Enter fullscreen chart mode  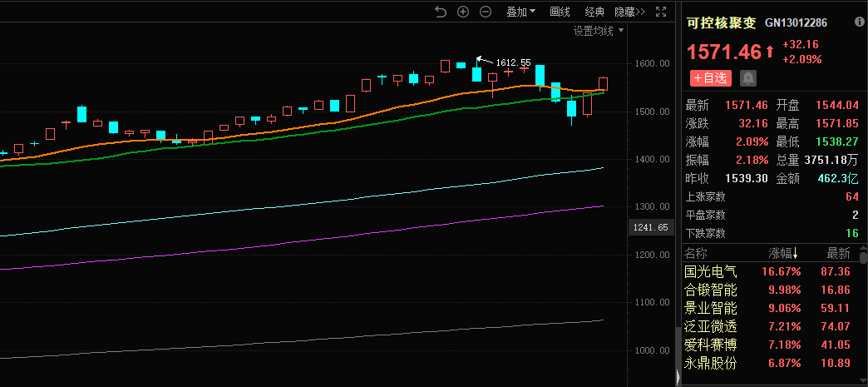662,12
